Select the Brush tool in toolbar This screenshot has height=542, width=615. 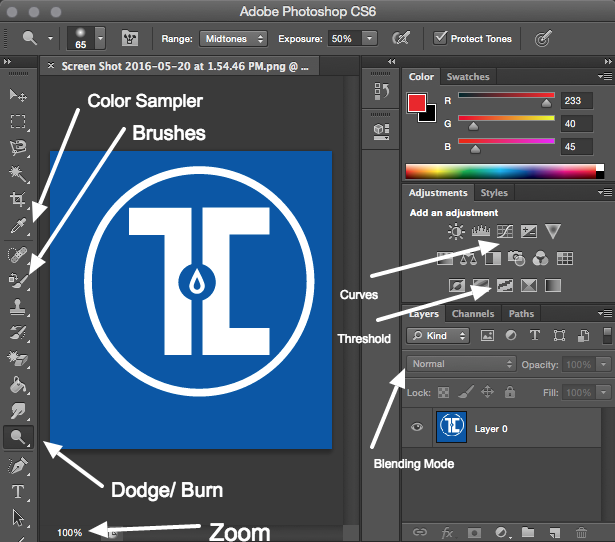[x=18, y=280]
